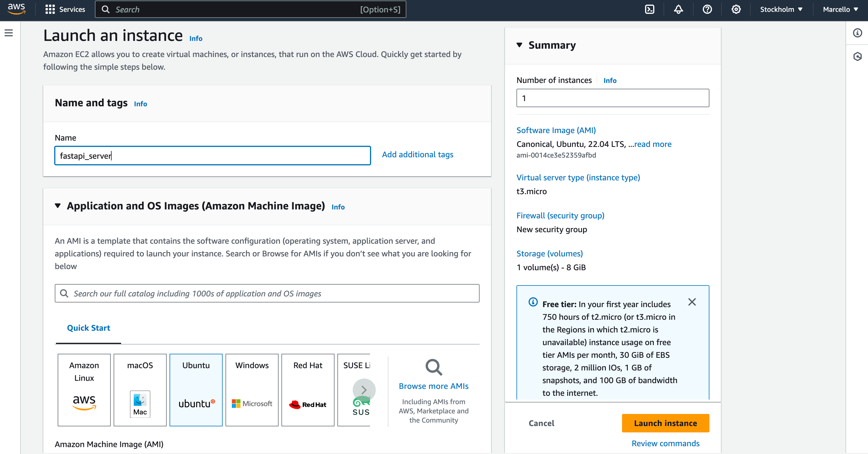Select the Windows AMI tile
This screenshot has width=868, height=454.
click(x=252, y=390)
